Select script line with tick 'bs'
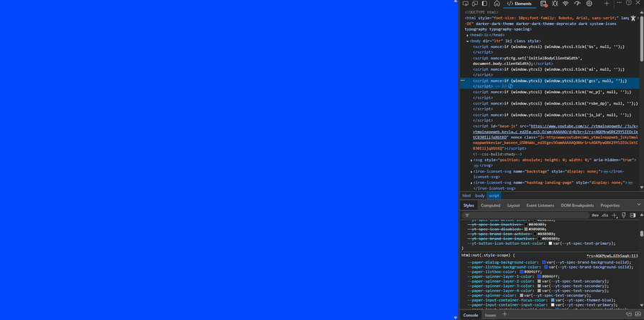Image resolution: width=644 pixels, height=320 pixels. coord(548,49)
